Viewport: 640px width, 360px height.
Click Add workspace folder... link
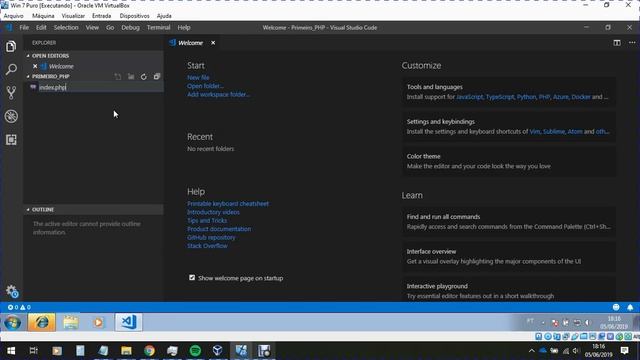click(218, 94)
